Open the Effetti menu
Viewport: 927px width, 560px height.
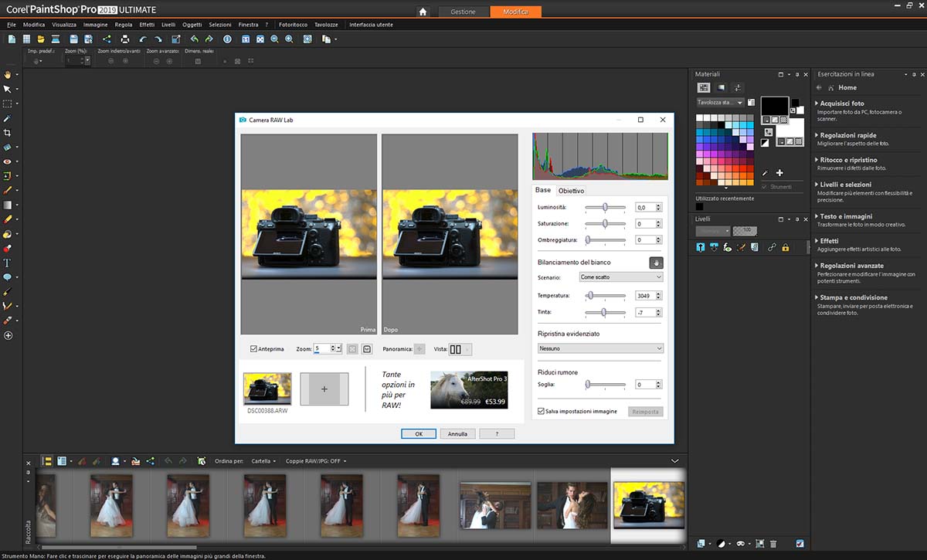[147, 25]
